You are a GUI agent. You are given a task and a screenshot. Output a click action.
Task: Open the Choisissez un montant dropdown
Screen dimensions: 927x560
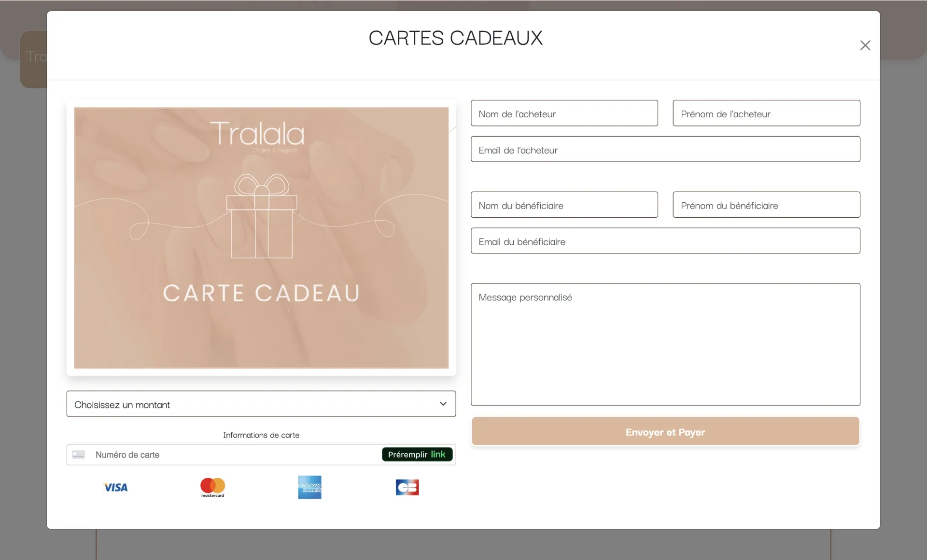(x=261, y=404)
